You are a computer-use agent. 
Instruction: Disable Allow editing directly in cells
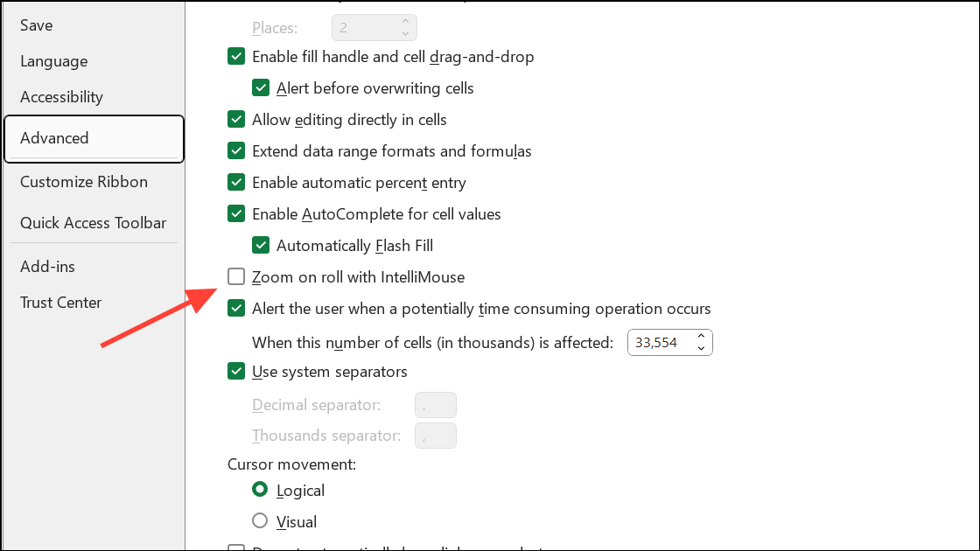pyautogui.click(x=236, y=119)
